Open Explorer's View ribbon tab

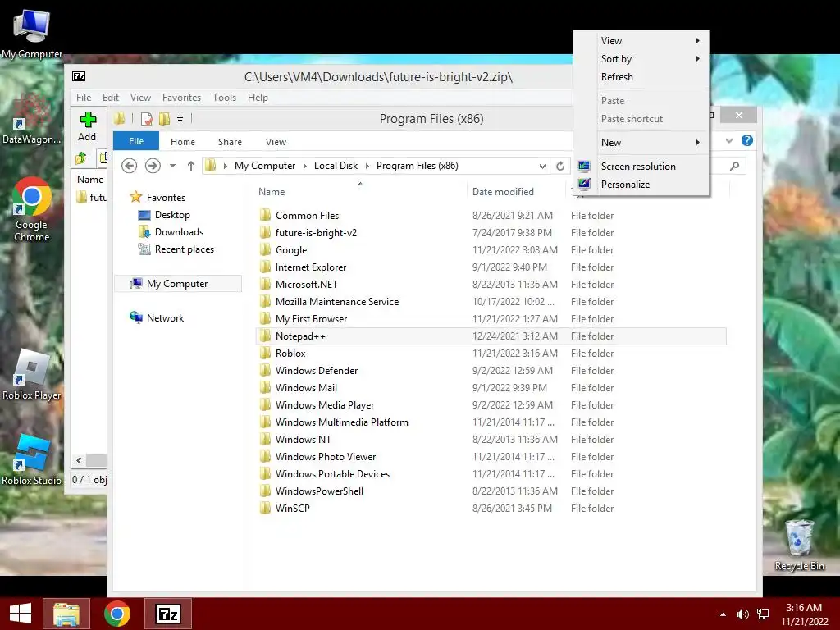tap(276, 141)
